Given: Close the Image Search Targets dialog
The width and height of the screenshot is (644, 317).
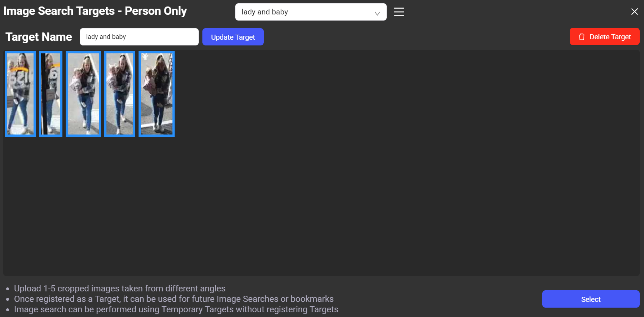Looking at the screenshot, I should tap(634, 12).
